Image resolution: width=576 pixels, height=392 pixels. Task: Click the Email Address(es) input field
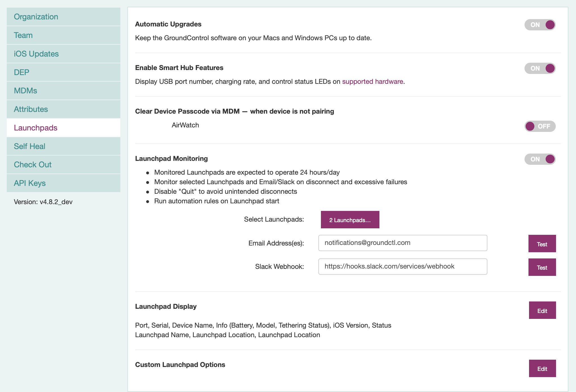coord(402,243)
